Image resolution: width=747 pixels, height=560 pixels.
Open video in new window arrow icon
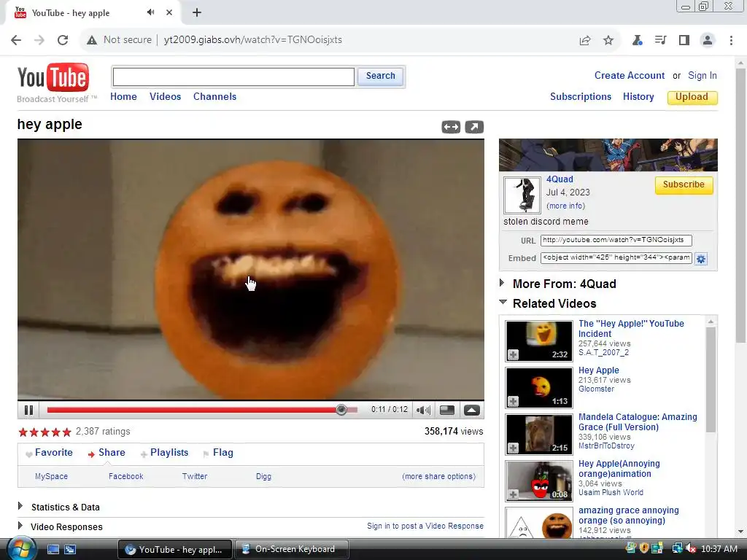(474, 127)
